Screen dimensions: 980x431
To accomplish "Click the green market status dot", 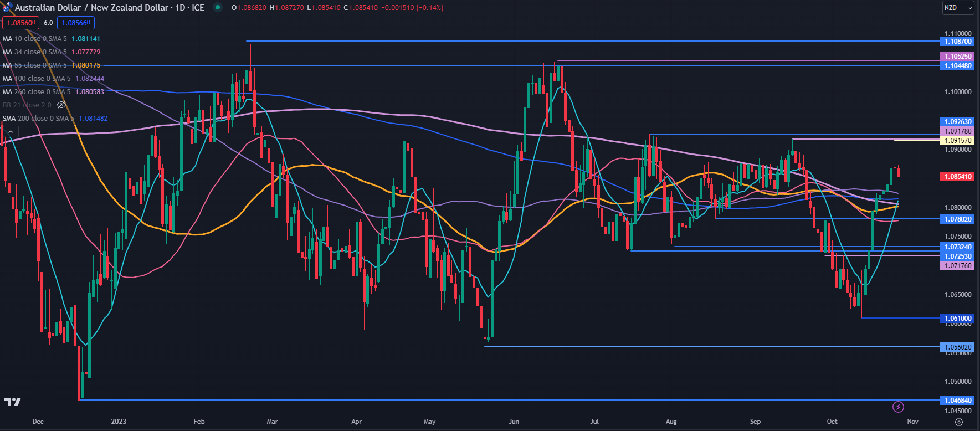I will (x=218, y=7).
